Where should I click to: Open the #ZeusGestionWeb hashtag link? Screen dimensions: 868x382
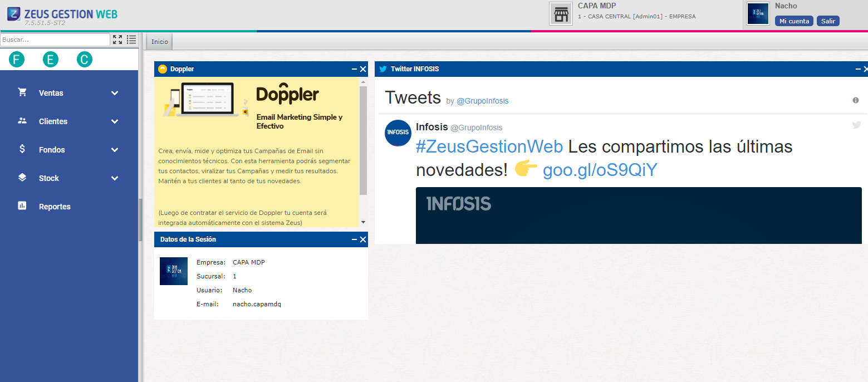point(489,146)
